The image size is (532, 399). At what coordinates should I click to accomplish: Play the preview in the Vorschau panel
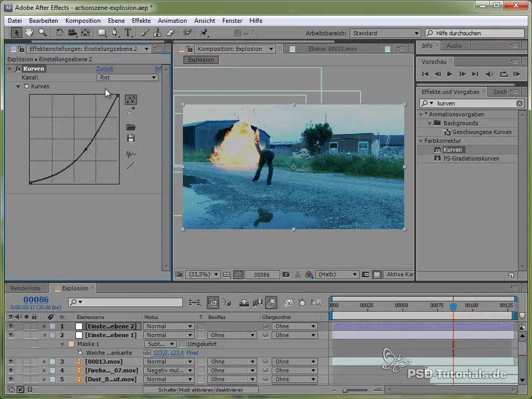(449, 74)
